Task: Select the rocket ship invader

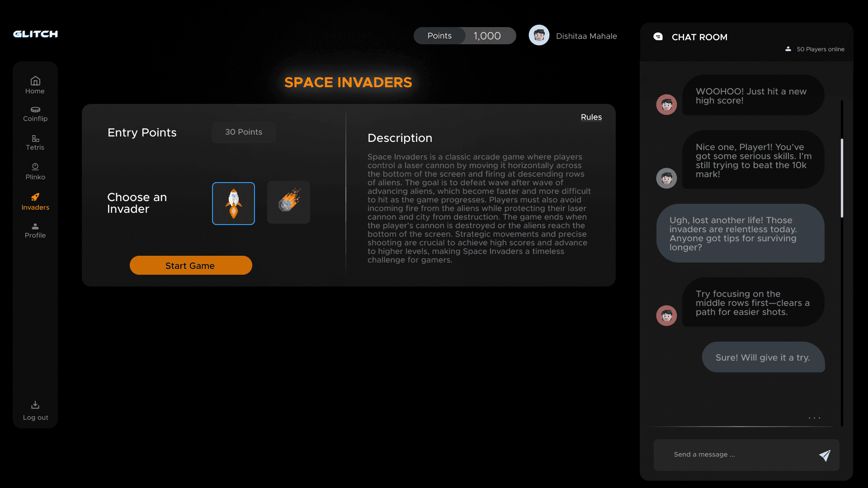Action: [x=233, y=203]
